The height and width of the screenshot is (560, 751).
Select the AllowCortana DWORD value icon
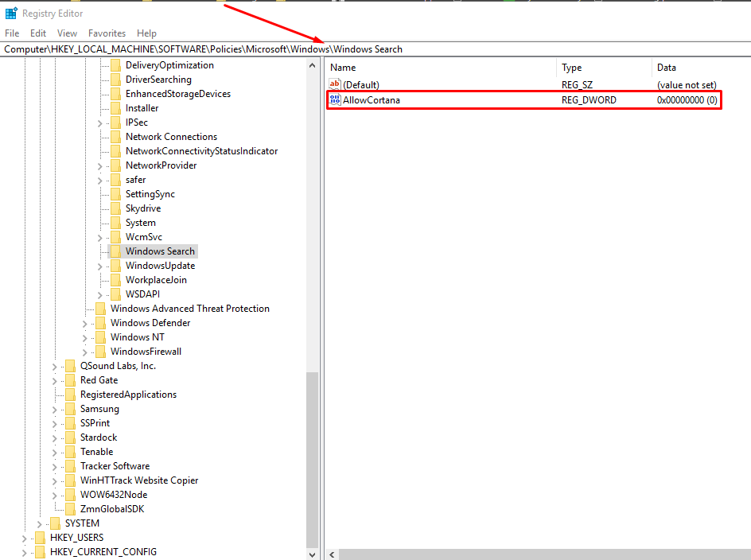pyautogui.click(x=335, y=99)
